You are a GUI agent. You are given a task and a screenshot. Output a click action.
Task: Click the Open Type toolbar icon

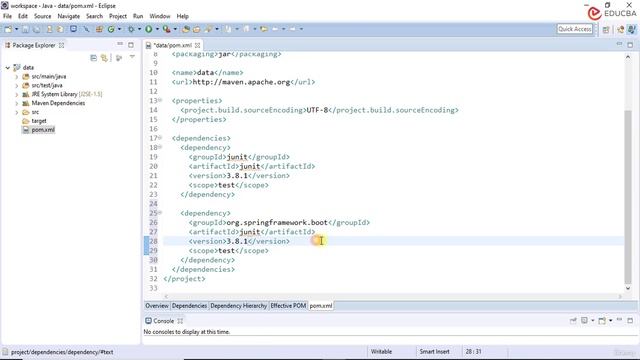click(x=186, y=29)
